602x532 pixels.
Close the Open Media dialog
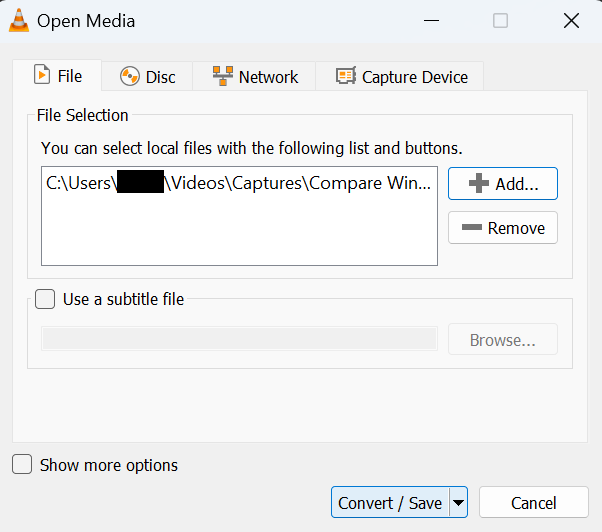pyautogui.click(x=571, y=20)
